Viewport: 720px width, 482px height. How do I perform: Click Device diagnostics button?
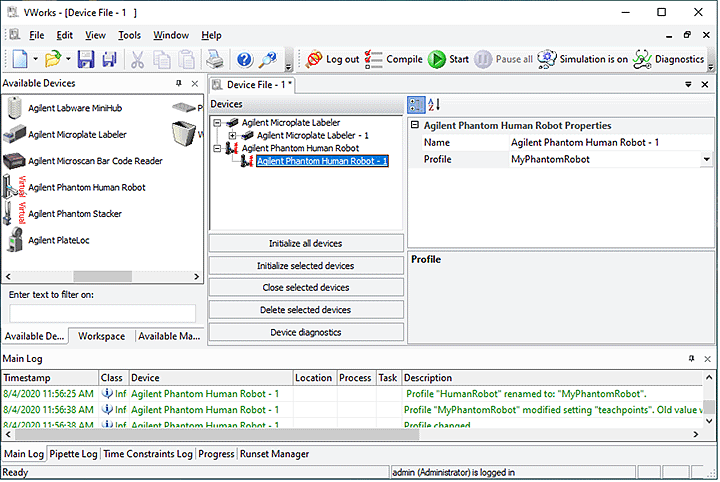pos(306,332)
